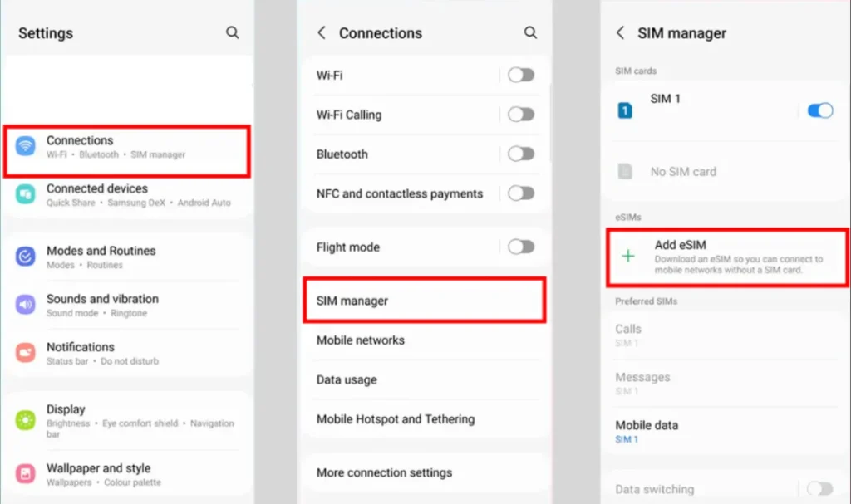The width and height of the screenshot is (851, 504).
Task: Open NFC and contactless payments label
Action: click(400, 193)
